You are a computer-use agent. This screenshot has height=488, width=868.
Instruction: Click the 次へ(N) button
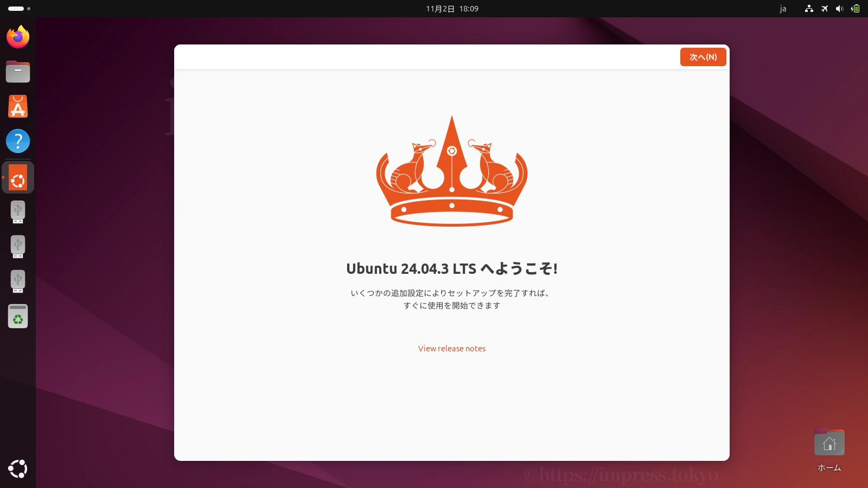coord(703,57)
